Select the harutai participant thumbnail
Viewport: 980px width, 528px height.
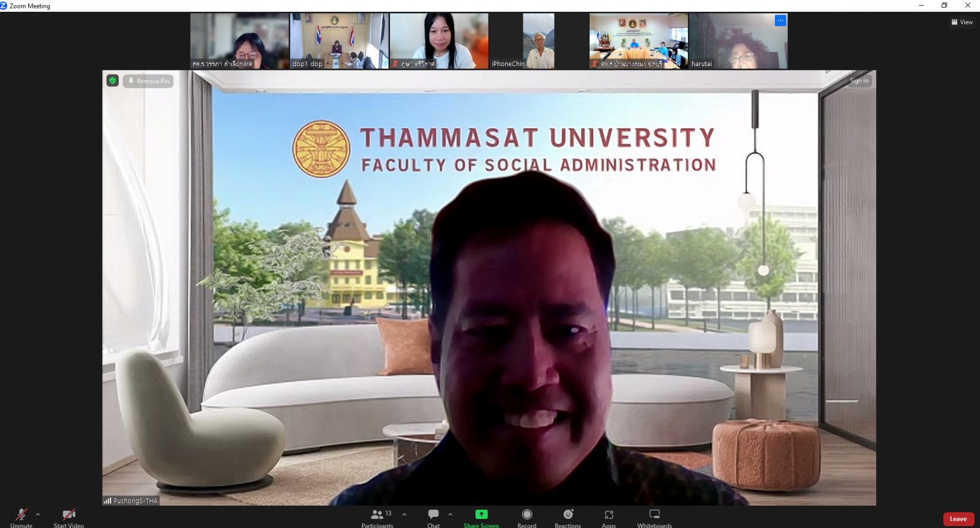738,41
